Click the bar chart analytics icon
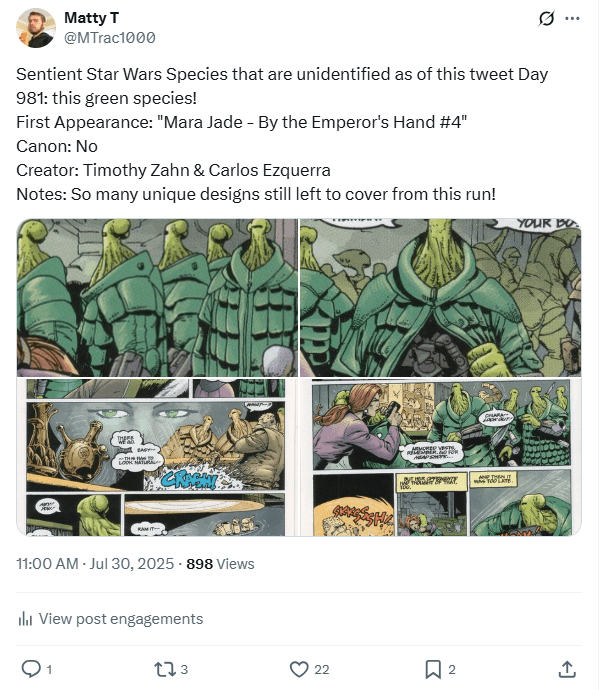 (26, 619)
